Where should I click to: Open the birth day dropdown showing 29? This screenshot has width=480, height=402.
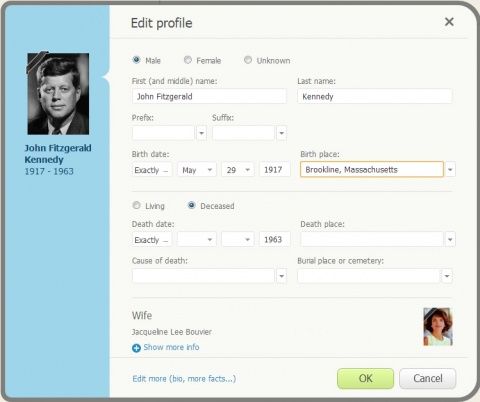pyautogui.click(x=238, y=170)
